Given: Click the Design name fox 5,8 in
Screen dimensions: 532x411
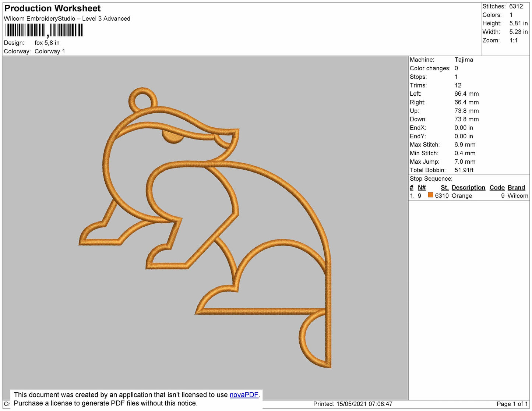Looking at the screenshot, I should (x=47, y=43).
